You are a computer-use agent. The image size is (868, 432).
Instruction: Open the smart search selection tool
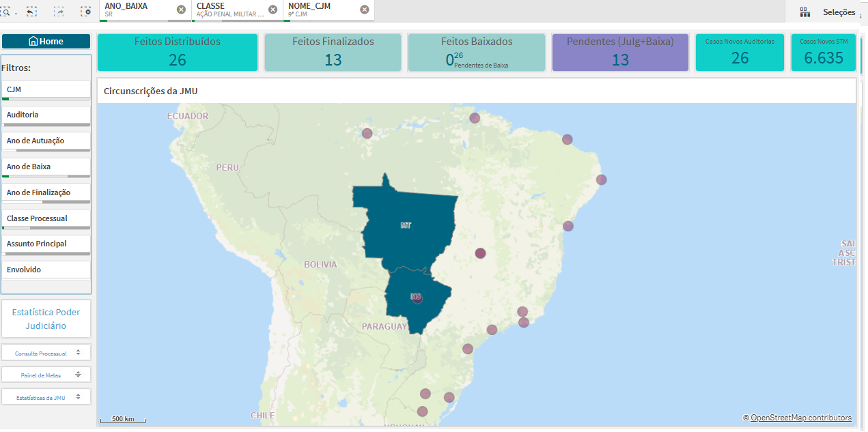point(5,12)
